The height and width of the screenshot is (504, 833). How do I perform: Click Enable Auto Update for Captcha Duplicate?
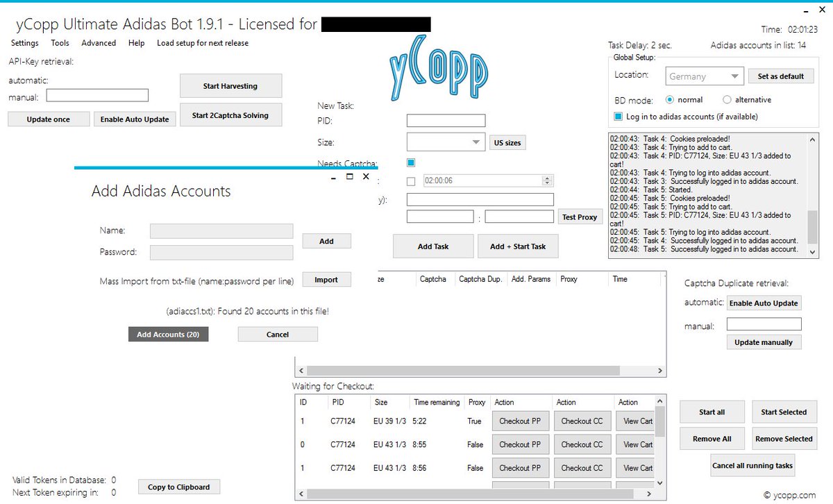[764, 303]
